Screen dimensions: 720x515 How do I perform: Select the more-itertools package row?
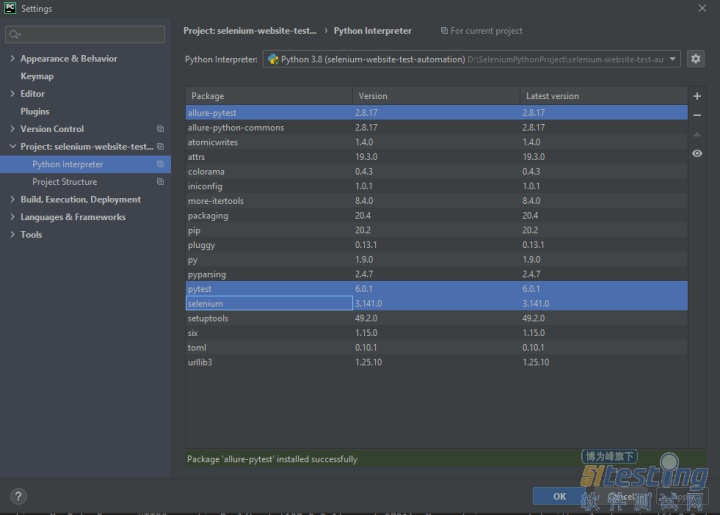pos(437,201)
